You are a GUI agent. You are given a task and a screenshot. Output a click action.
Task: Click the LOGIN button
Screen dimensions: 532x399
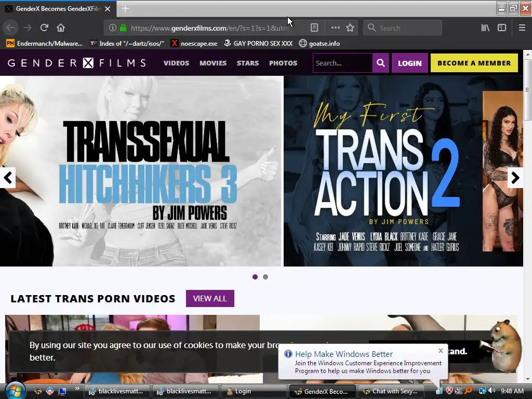coord(409,63)
